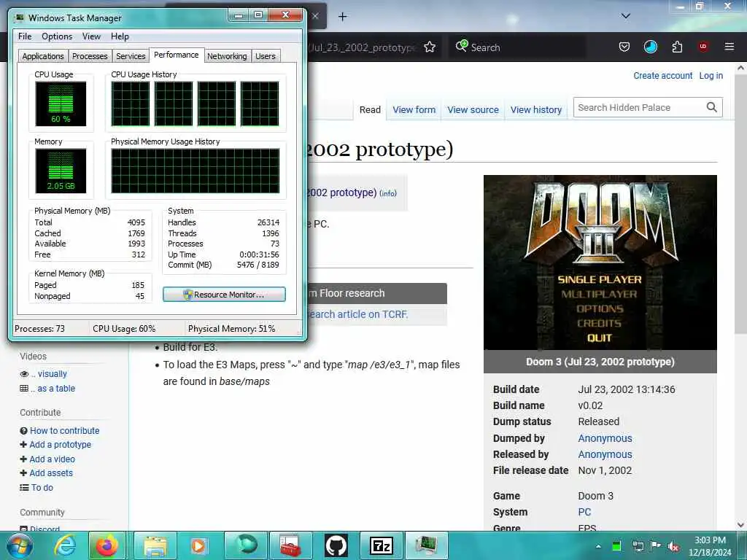Open the green globe app in taskbar
This screenshot has width=747, height=560.
pos(245,545)
